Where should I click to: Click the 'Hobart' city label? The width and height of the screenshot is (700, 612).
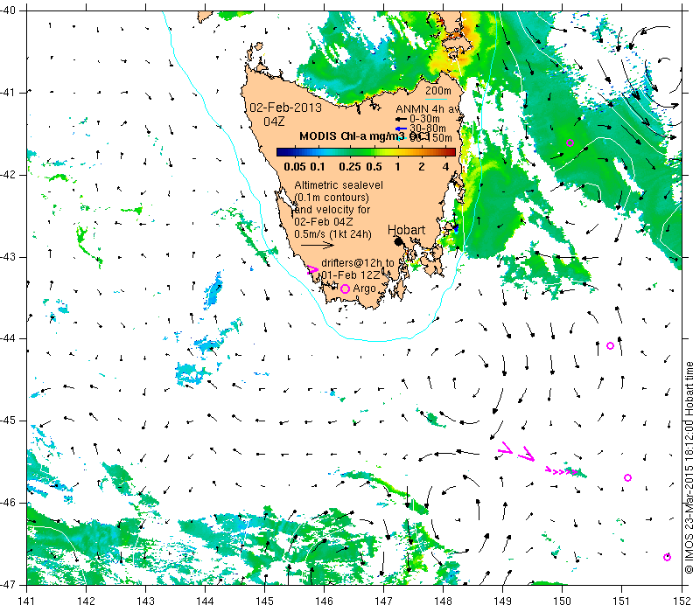tap(406, 230)
